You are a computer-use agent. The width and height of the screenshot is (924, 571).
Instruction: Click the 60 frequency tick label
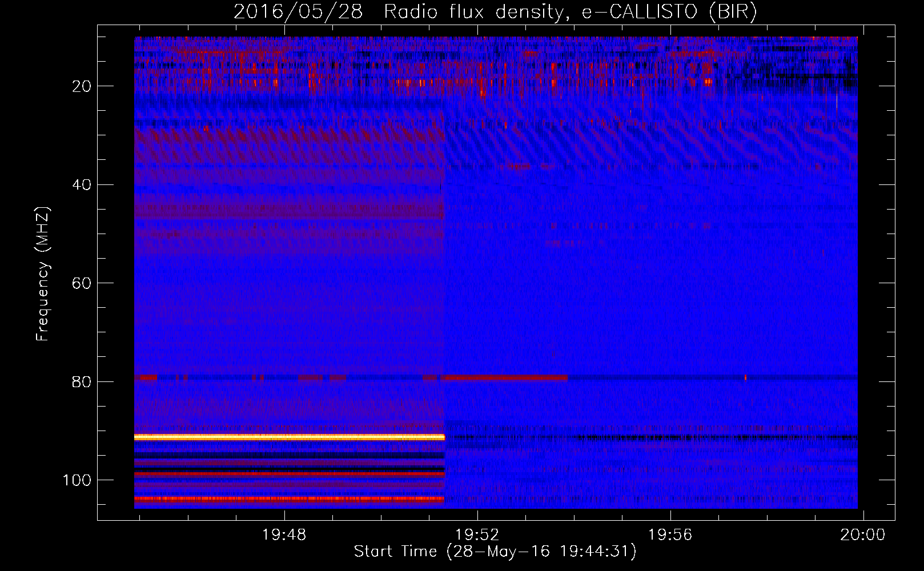click(x=82, y=284)
